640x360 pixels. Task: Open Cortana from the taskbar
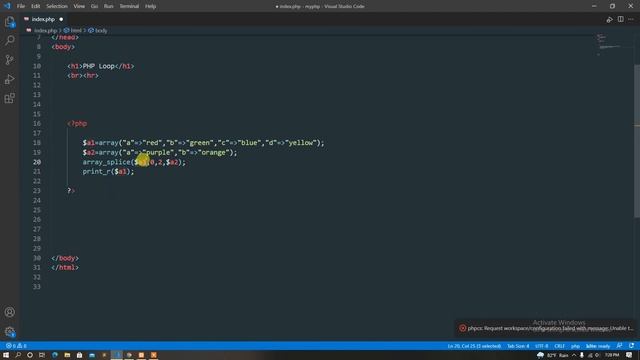point(30,355)
